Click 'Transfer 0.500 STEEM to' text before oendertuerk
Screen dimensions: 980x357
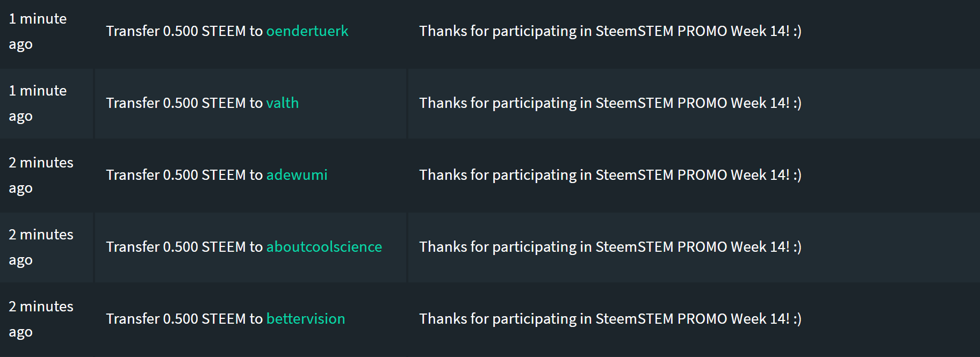click(184, 31)
